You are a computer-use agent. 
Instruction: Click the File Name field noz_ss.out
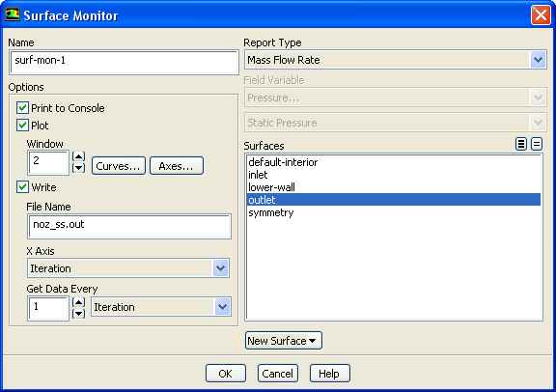point(129,226)
